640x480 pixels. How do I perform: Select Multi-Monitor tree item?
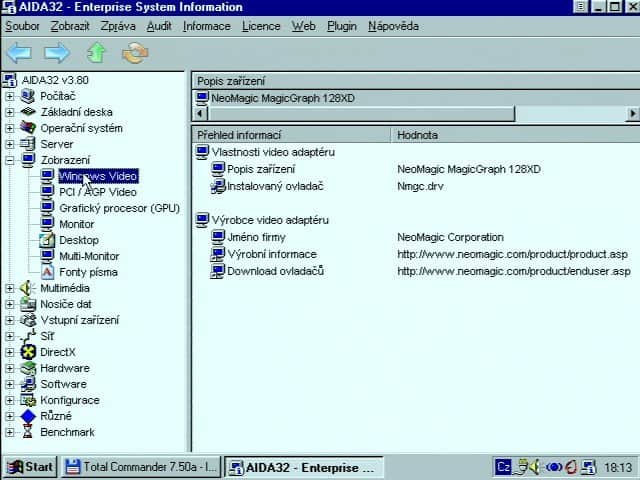[89, 256]
